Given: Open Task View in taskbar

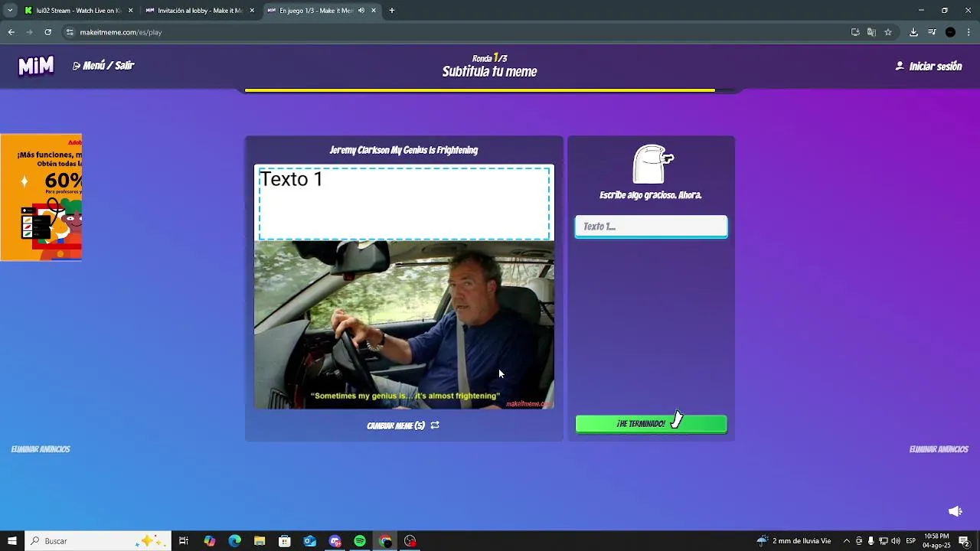Looking at the screenshot, I should tap(184, 541).
